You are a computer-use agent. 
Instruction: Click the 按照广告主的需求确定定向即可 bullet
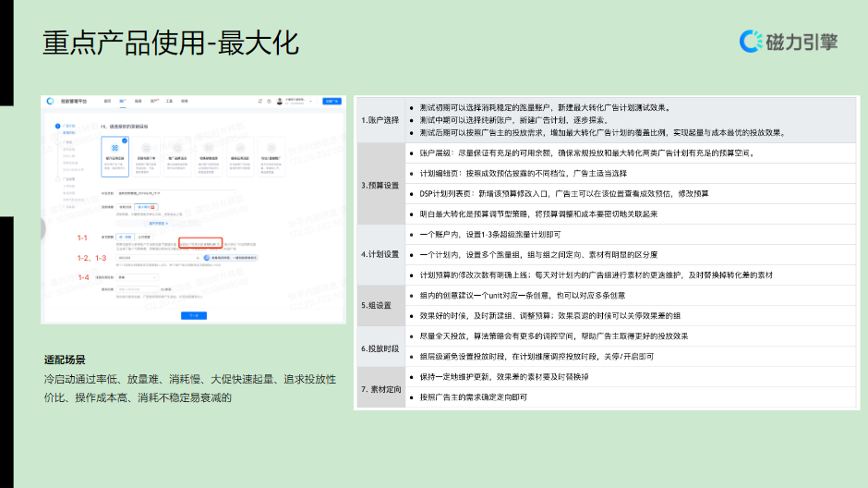click(x=474, y=397)
